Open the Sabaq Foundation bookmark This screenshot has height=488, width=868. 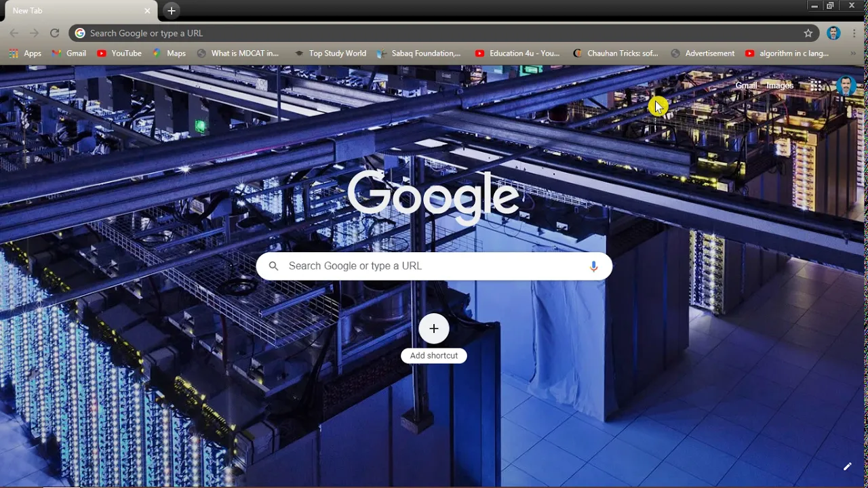[x=419, y=54]
